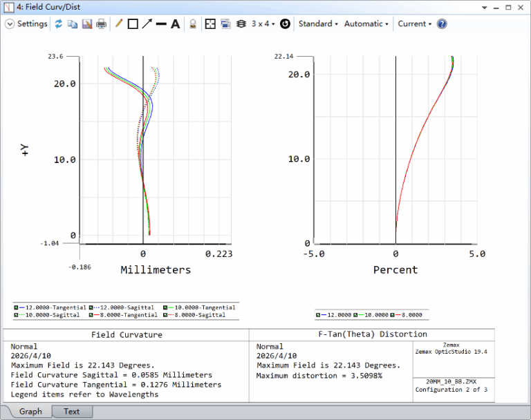Select the pencil annotation tool
This screenshot has height=420, width=531.
click(x=119, y=23)
